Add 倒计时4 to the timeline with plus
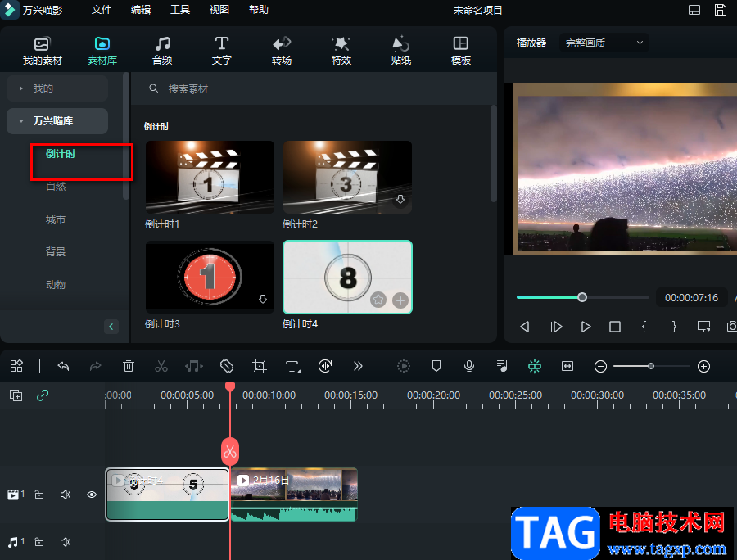Image resolution: width=737 pixels, height=560 pixels. [400, 300]
